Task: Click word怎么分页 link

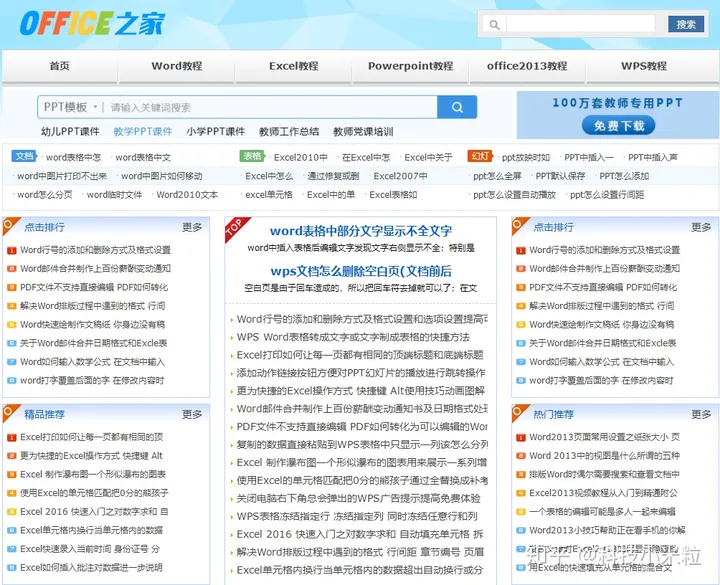Action: coord(45,195)
